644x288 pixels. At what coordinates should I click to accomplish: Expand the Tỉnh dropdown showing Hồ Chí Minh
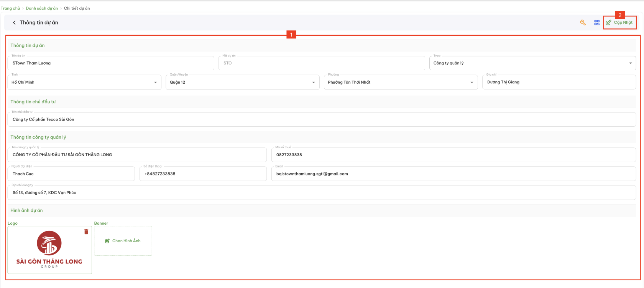84,82
